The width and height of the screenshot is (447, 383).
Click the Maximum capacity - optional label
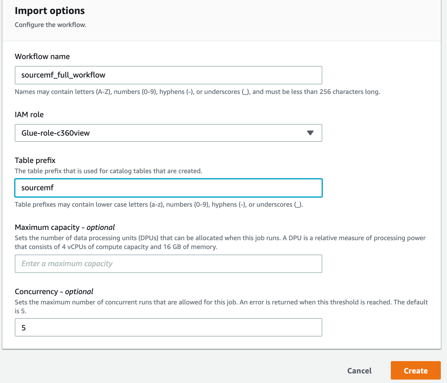(65, 227)
